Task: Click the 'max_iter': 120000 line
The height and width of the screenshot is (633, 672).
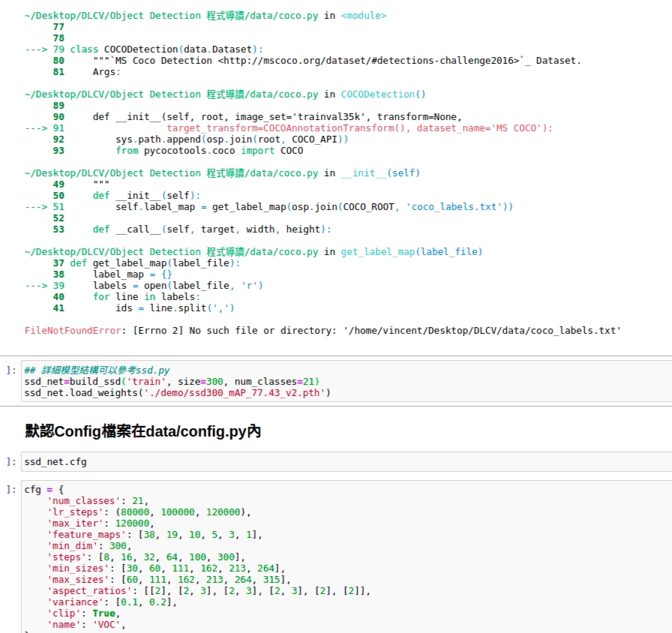Action: (100, 523)
